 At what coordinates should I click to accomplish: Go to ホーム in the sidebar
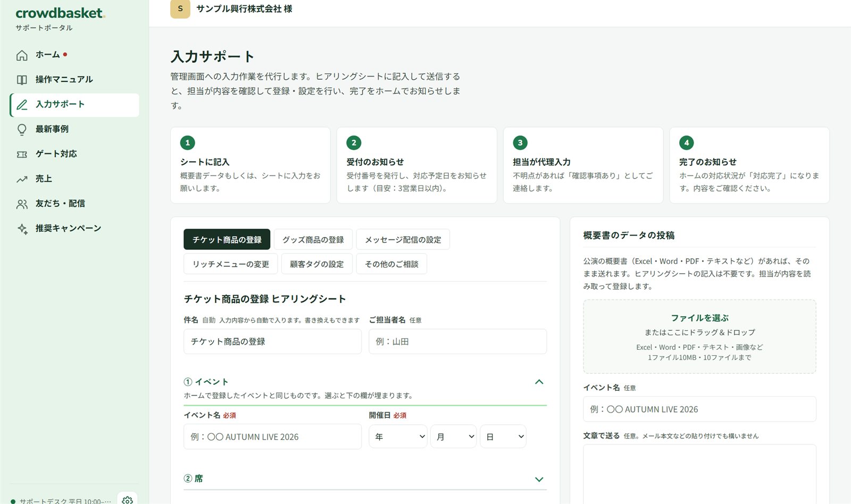pos(74,55)
